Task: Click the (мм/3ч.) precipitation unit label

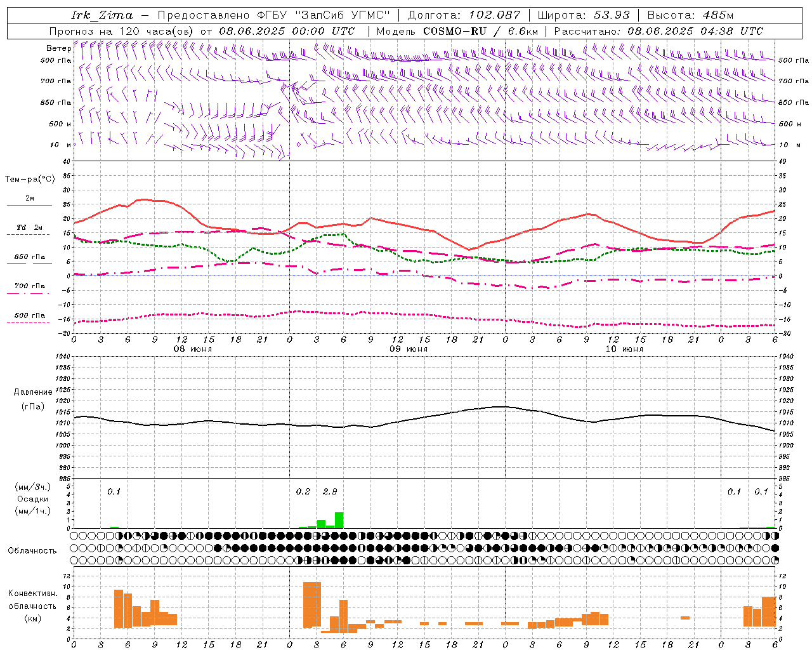Action: 33,487
